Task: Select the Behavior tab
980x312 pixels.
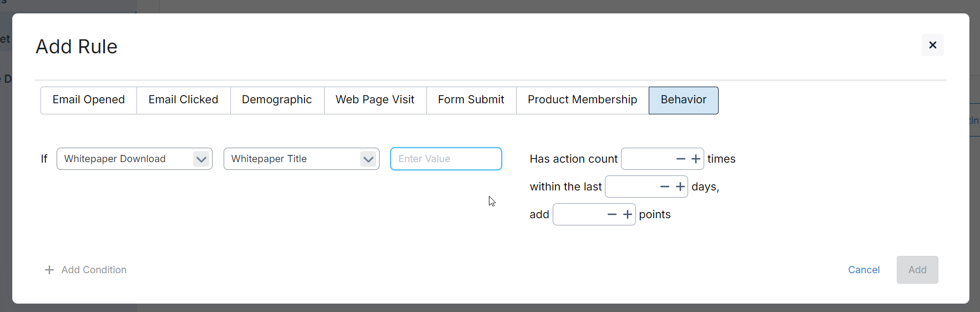Action: (x=684, y=100)
